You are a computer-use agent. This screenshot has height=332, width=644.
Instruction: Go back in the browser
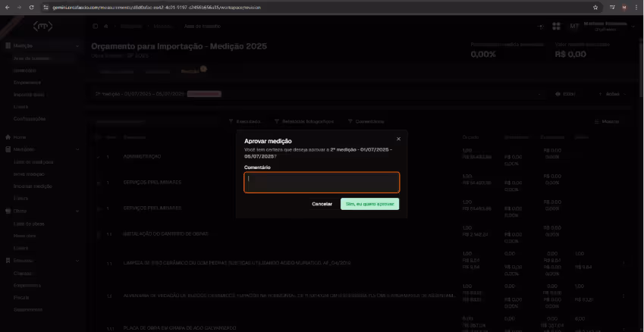click(x=8, y=8)
